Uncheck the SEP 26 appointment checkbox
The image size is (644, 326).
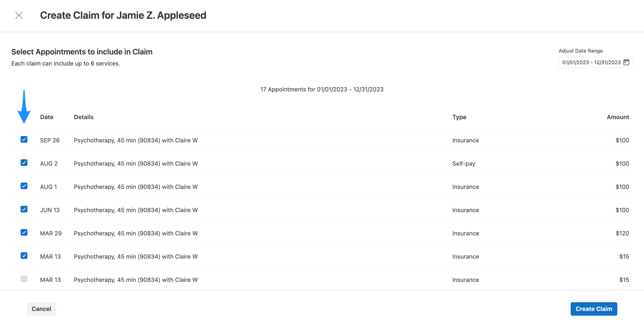[24, 139]
